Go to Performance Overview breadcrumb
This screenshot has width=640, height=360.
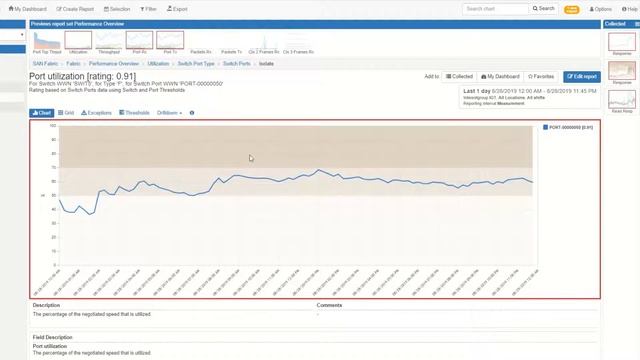tap(114, 64)
